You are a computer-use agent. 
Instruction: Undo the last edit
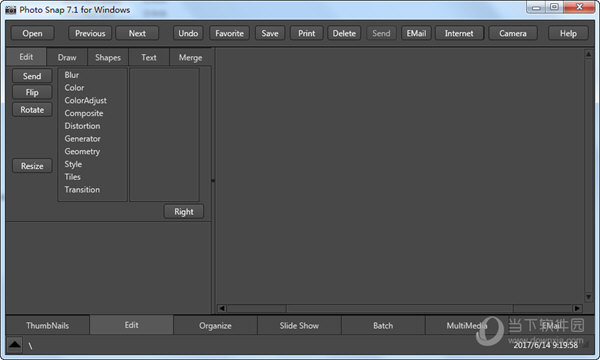click(188, 34)
